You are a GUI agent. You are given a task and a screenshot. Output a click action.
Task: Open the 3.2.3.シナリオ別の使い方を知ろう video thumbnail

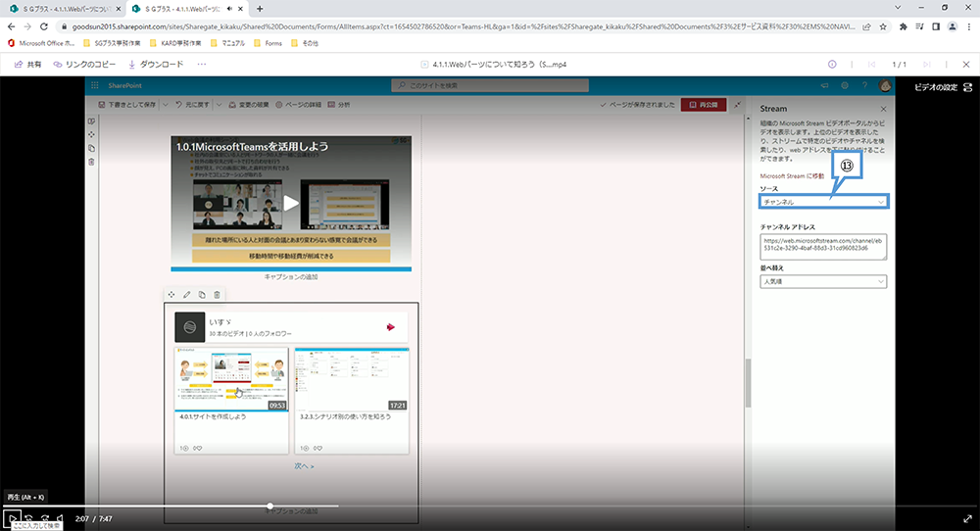(x=351, y=379)
